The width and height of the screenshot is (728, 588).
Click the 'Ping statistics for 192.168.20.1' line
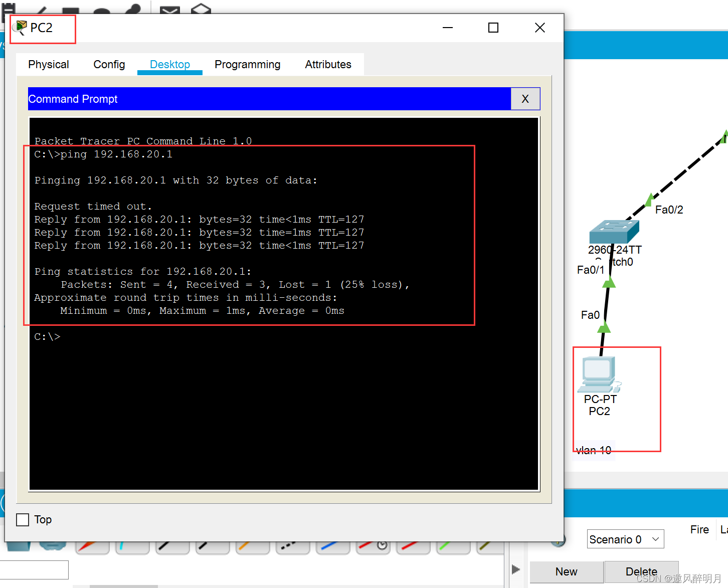pos(142,272)
